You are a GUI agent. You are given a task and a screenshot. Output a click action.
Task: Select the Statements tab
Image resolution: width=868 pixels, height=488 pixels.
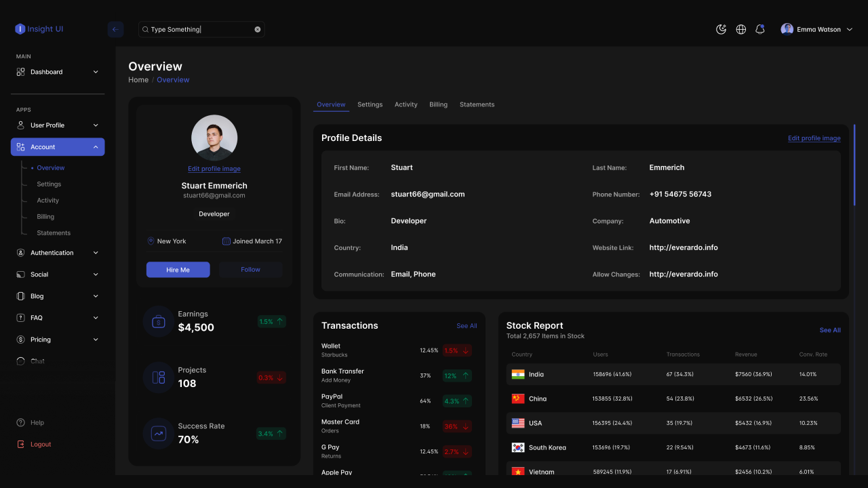click(x=477, y=104)
